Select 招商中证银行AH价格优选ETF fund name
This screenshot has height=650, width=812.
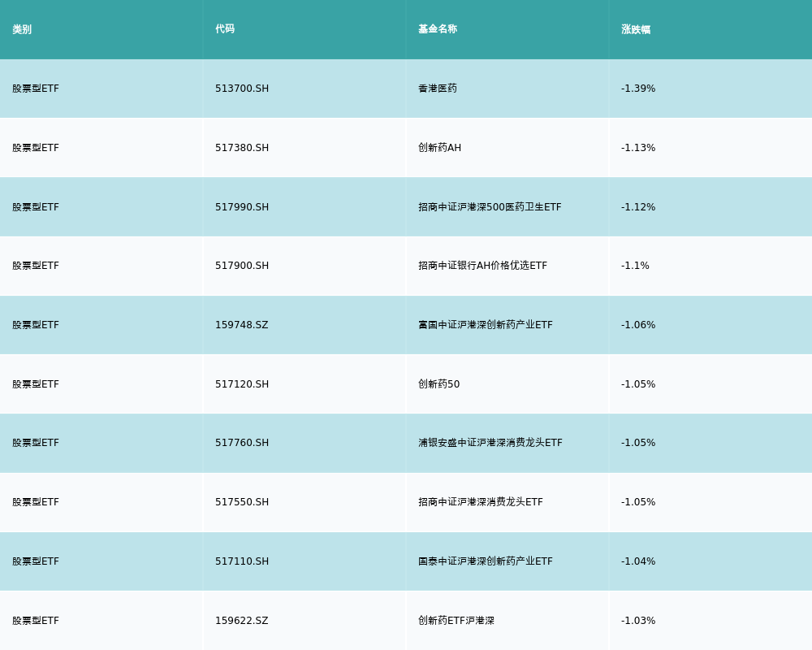(x=482, y=266)
